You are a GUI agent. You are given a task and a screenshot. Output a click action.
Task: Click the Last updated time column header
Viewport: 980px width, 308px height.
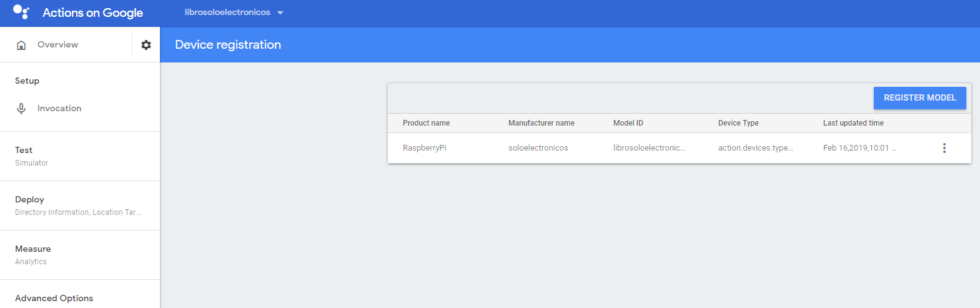(x=853, y=123)
